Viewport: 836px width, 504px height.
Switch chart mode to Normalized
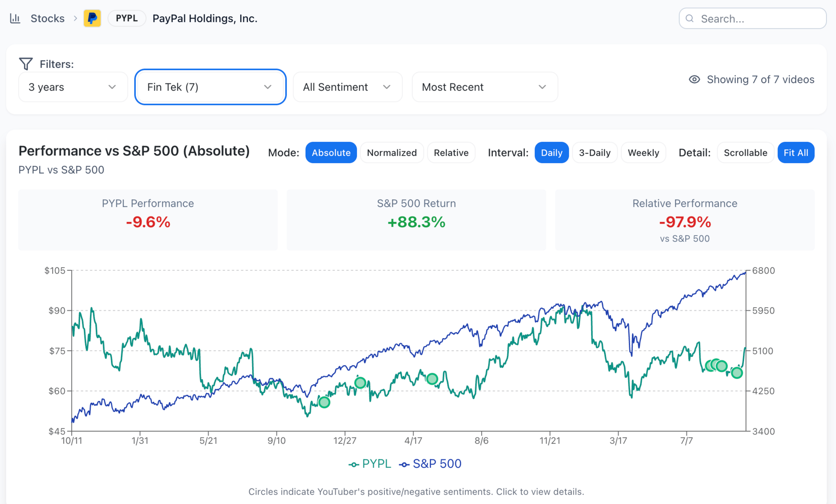(x=391, y=153)
